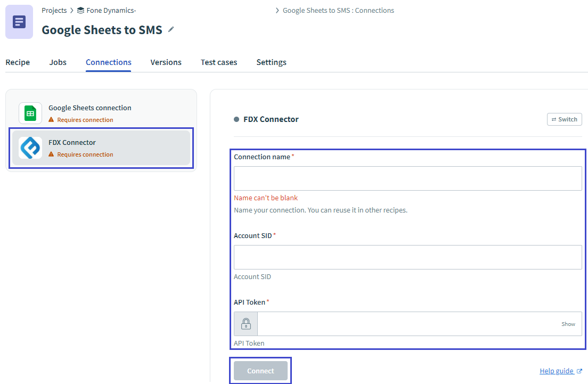Image resolution: width=588 pixels, height=384 pixels.
Task: Click the grey status dot beside FDX Connector
Action: (x=236, y=119)
